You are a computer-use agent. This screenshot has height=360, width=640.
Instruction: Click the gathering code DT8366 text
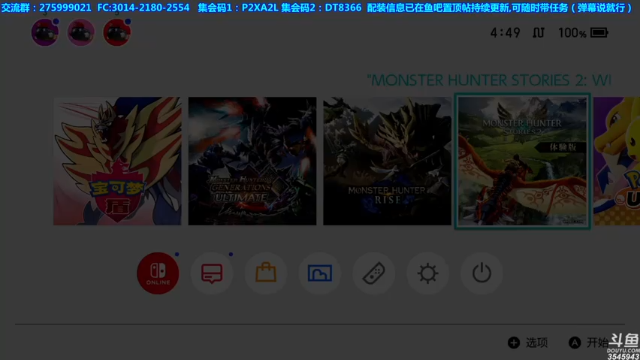tap(343, 8)
